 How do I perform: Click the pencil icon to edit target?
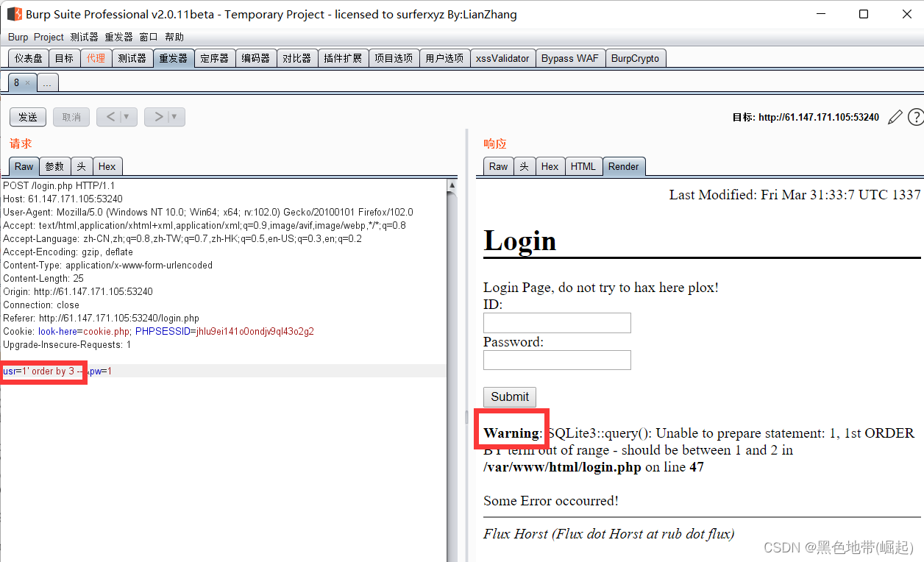pyautogui.click(x=895, y=117)
